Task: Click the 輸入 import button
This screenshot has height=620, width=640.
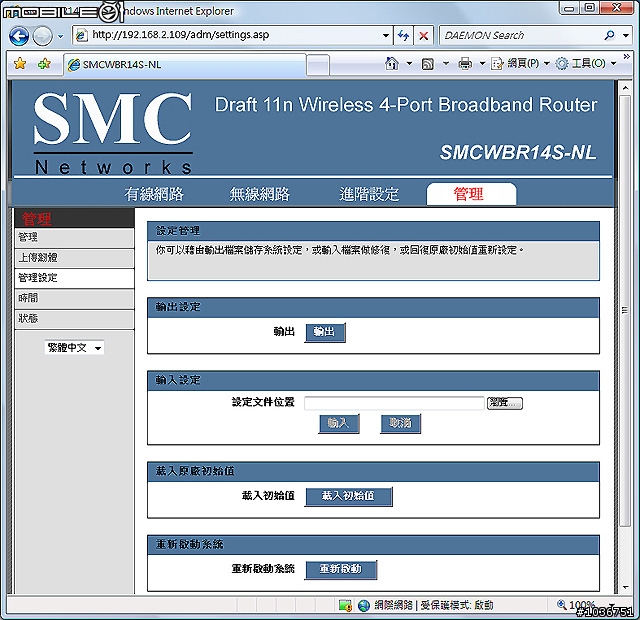Action: (x=339, y=423)
